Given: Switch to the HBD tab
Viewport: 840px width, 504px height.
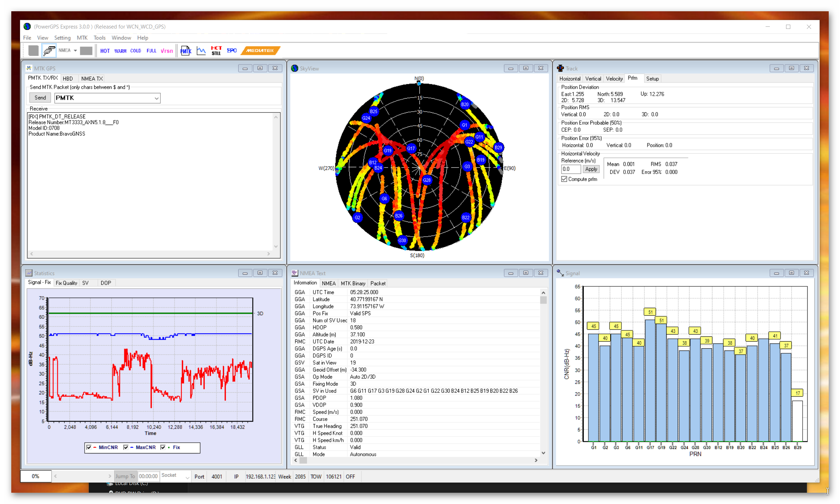Looking at the screenshot, I should point(68,79).
